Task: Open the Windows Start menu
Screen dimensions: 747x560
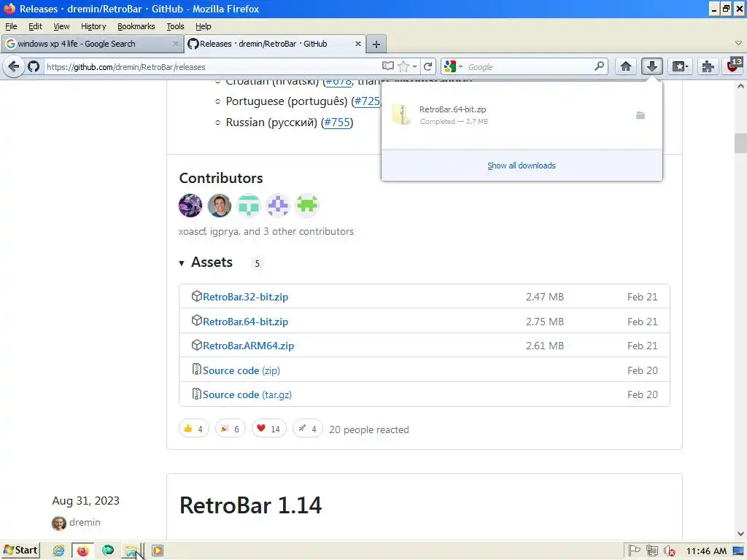Action: [20, 551]
